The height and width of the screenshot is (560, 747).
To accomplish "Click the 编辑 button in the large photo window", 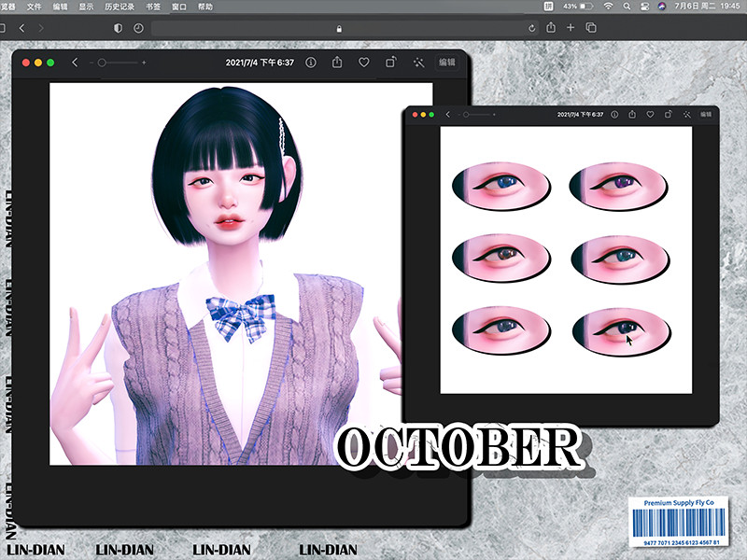I will coord(447,63).
